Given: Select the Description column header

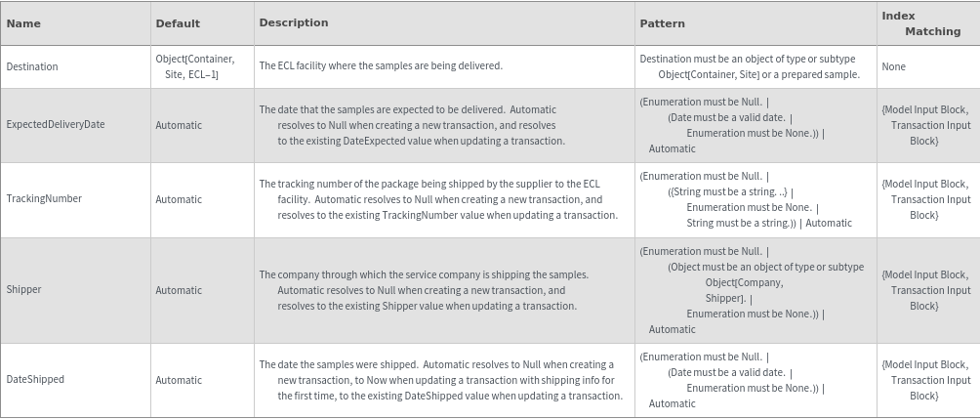Looking at the screenshot, I should (293, 22).
